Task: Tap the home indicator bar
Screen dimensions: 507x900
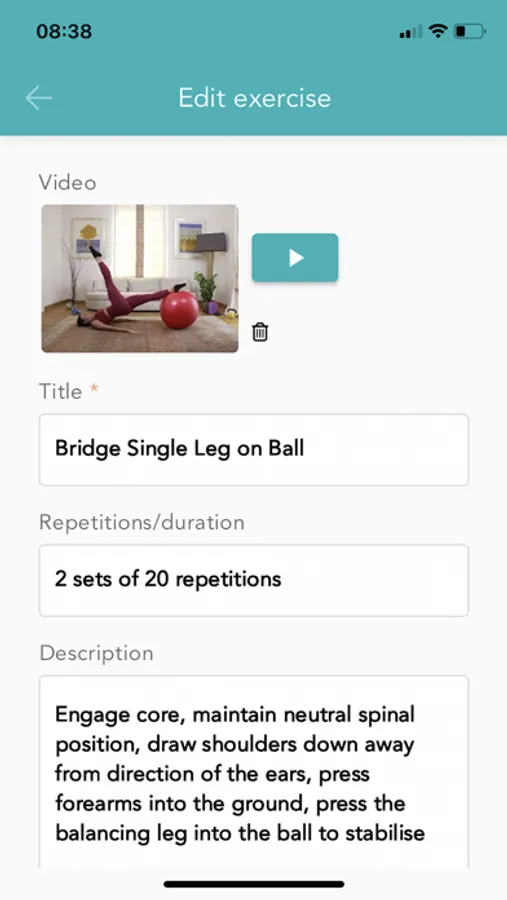Action: tap(254, 884)
